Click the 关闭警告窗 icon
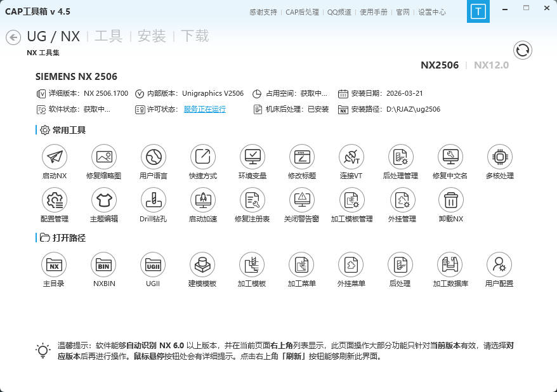This screenshot has height=392, width=557. click(x=302, y=200)
